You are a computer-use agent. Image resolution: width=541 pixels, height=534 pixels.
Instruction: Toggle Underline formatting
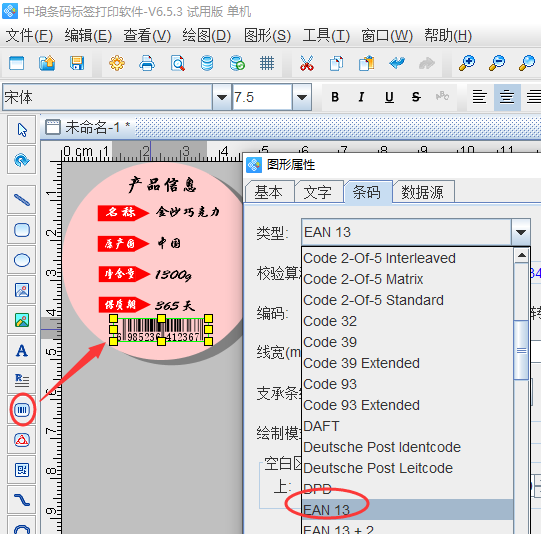click(x=389, y=97)
